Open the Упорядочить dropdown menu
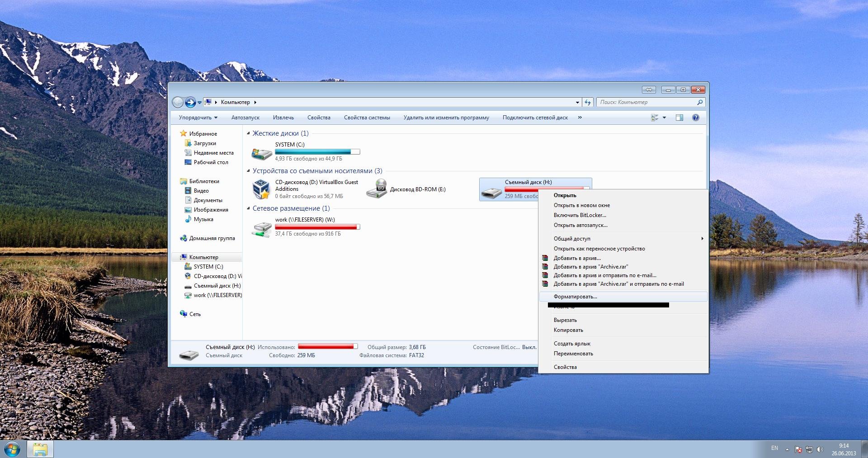Screen dimensions: 868x458 click(x=198, y=118)
